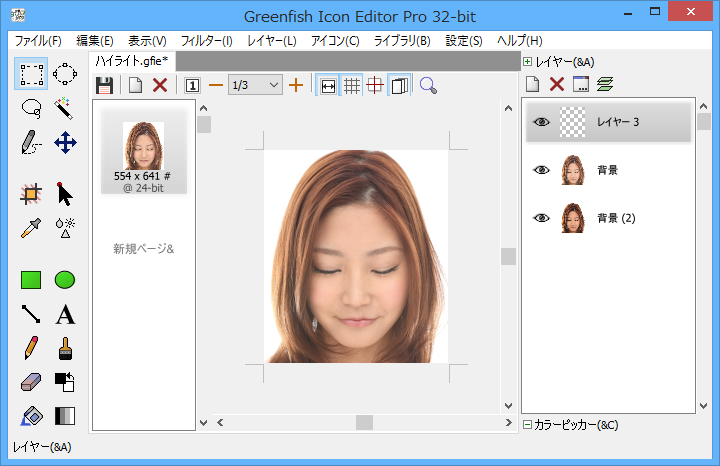The image size is (720, 466).
Task: Swap foreground and background colors
Action: click(x=65, y=382)
